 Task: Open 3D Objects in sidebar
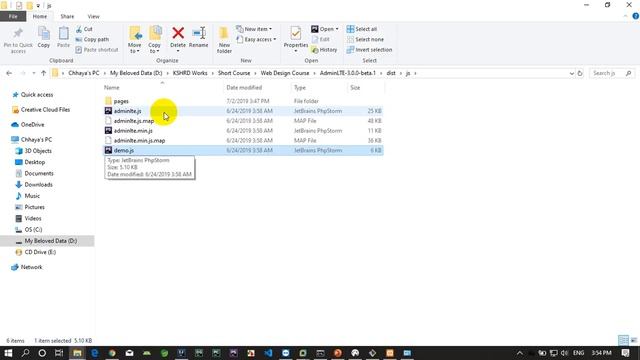click(x=38, y=151)
